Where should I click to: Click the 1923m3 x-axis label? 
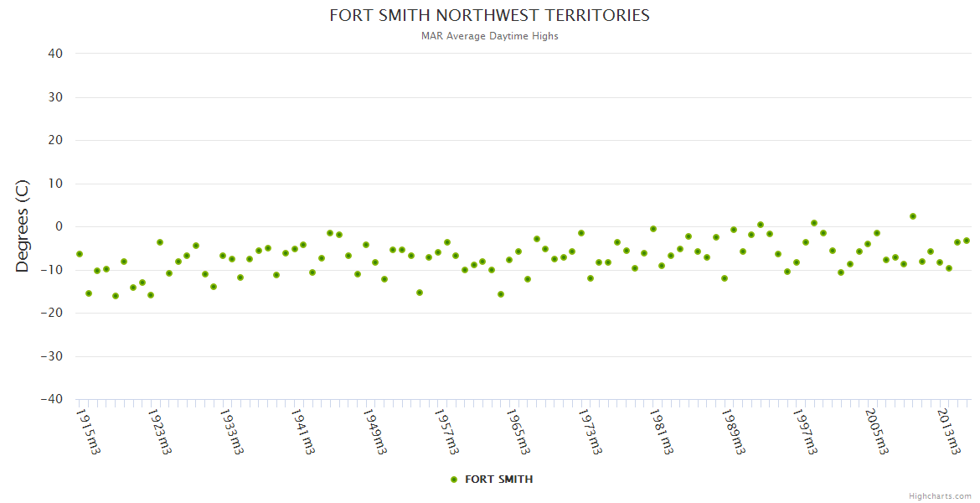tap(160, 431)
